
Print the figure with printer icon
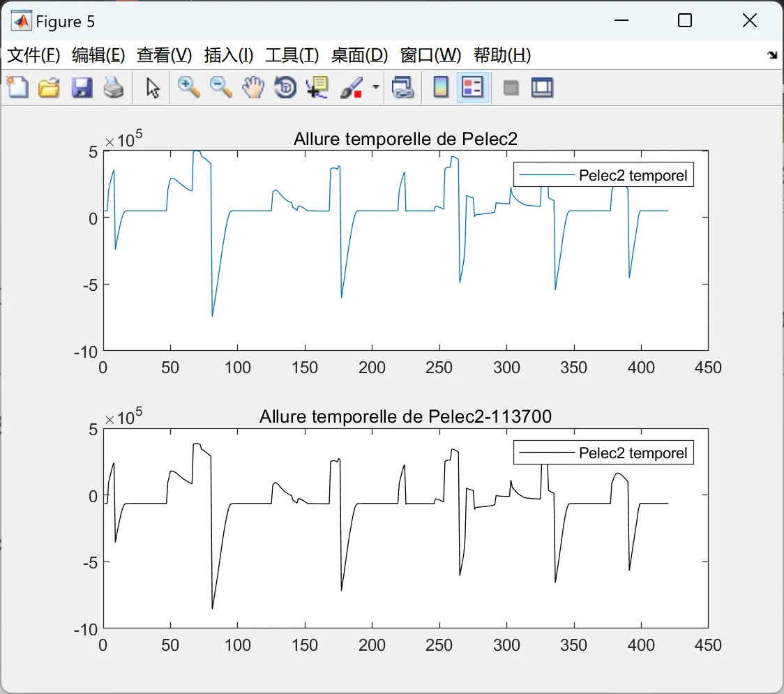[x=114, y=87]
